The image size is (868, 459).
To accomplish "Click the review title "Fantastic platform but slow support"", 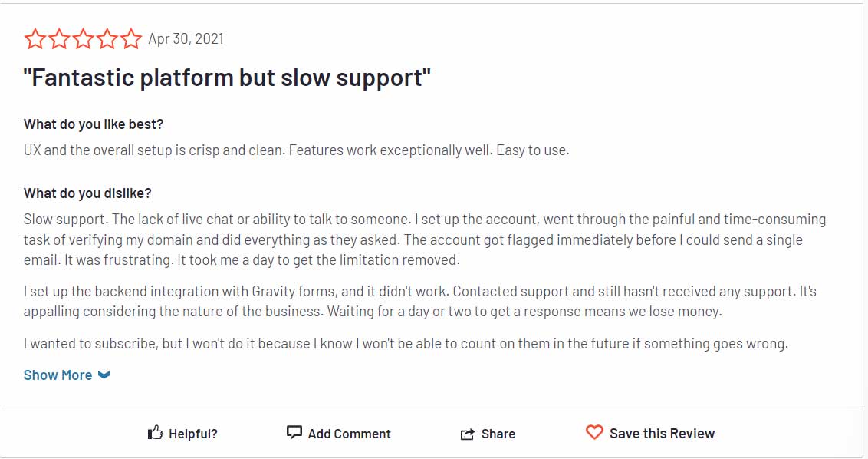I will [227, 78].
